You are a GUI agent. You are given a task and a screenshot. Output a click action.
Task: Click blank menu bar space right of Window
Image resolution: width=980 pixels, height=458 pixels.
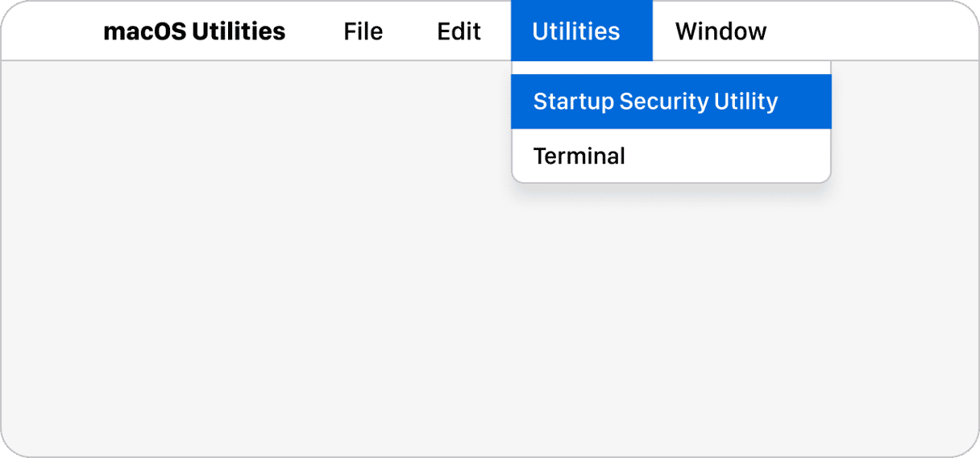(x=870, y=31)
